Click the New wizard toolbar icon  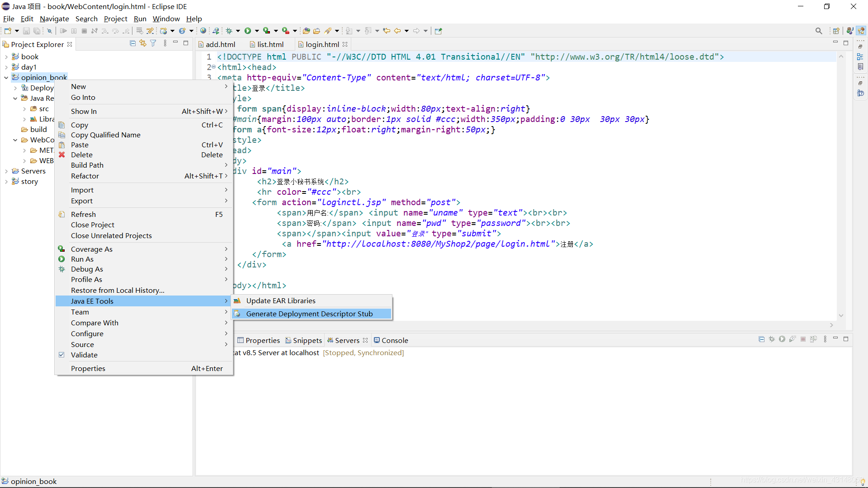pos(8,31)
